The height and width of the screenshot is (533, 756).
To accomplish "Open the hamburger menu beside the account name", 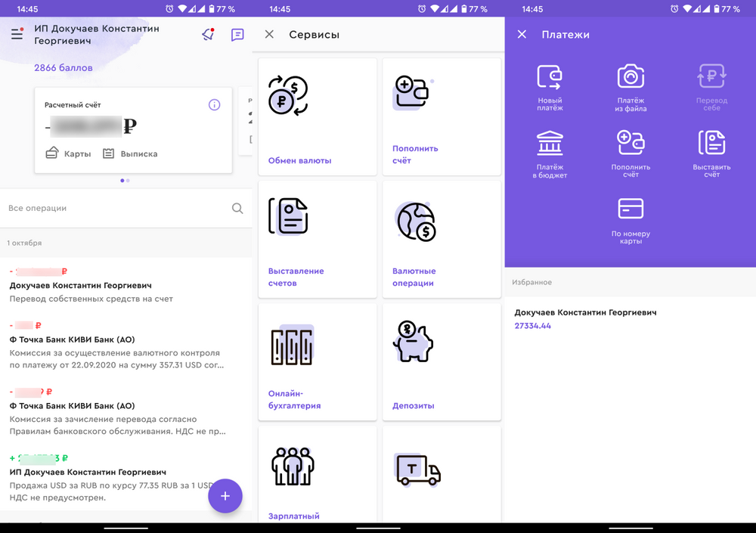I will pos(17,34).
